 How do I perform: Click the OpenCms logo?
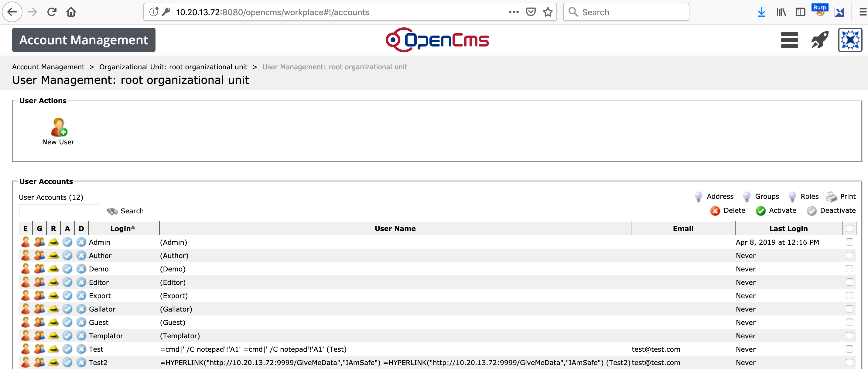(x=437, y=40)
